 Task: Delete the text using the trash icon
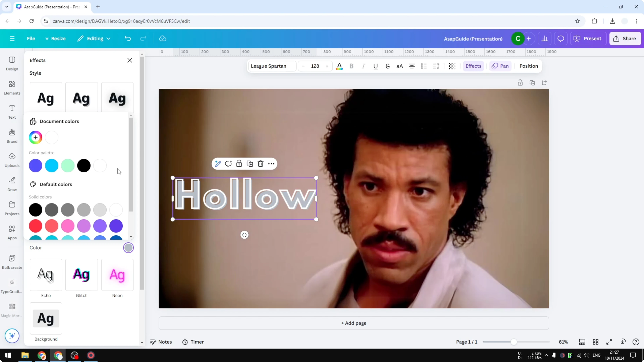[x=261, y=164]
